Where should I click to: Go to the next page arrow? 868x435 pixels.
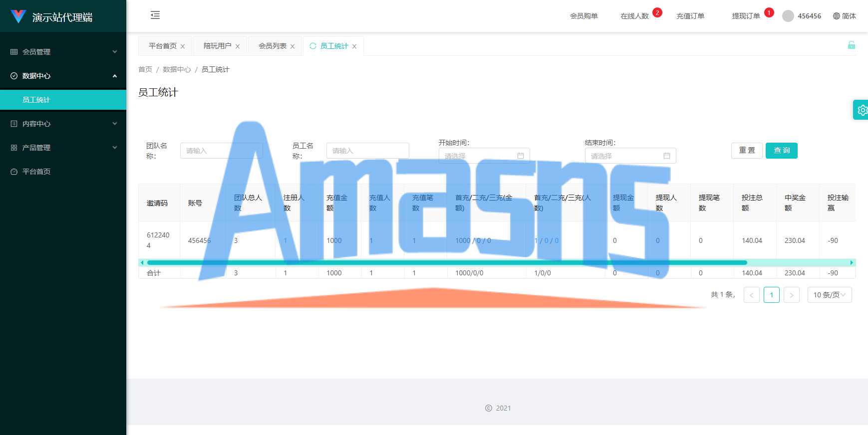(792, 295)
